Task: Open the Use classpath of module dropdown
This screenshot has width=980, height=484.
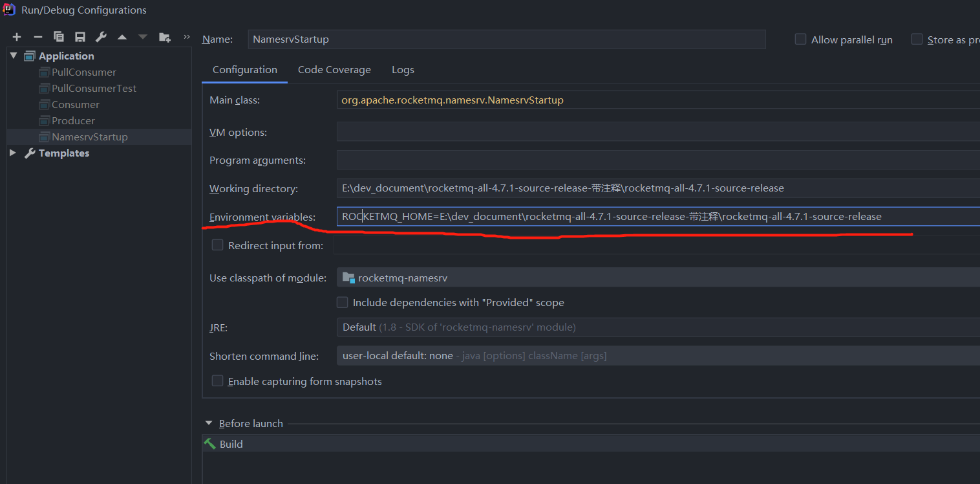Action: [x=658, y=278]
